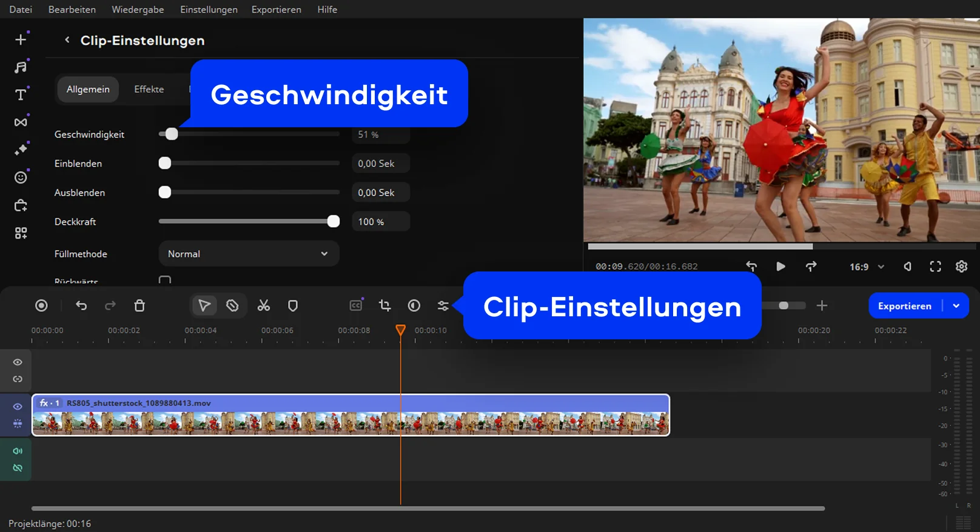This screenshot has width=980, height=532.
Task: Click the record button in timeline toolbar
Action: (41, 306)
